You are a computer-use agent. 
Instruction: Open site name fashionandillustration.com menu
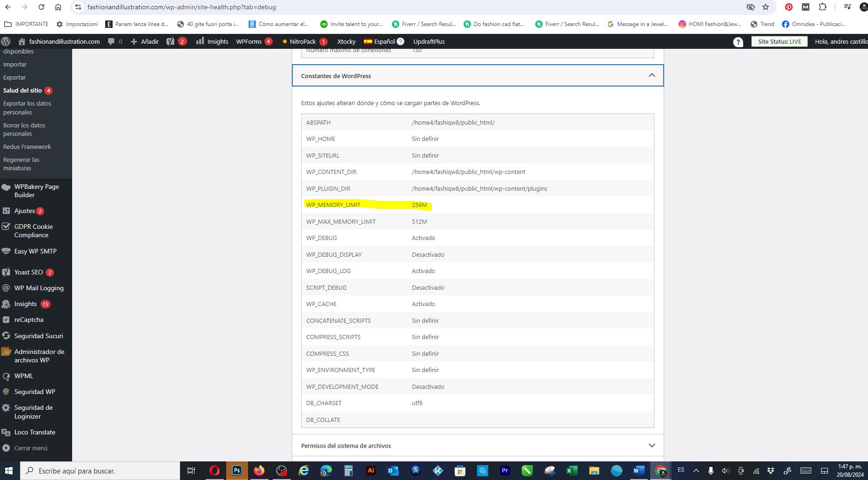(x=59, y=41)
